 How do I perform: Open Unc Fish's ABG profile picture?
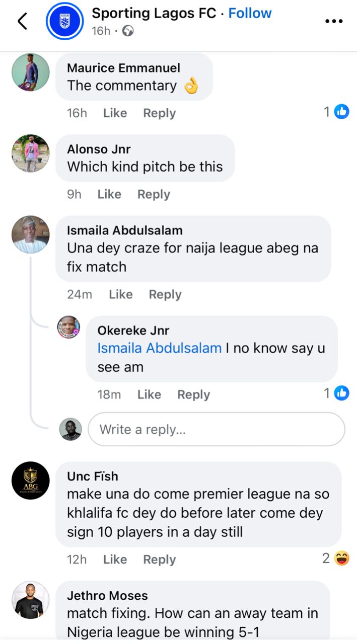(x=31, y=480)
